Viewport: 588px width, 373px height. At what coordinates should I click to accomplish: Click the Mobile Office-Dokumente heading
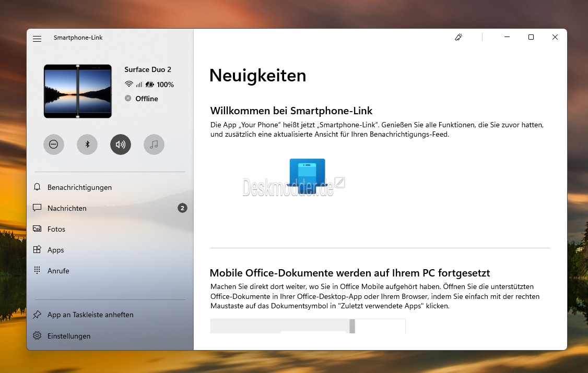tap(350, 273)
